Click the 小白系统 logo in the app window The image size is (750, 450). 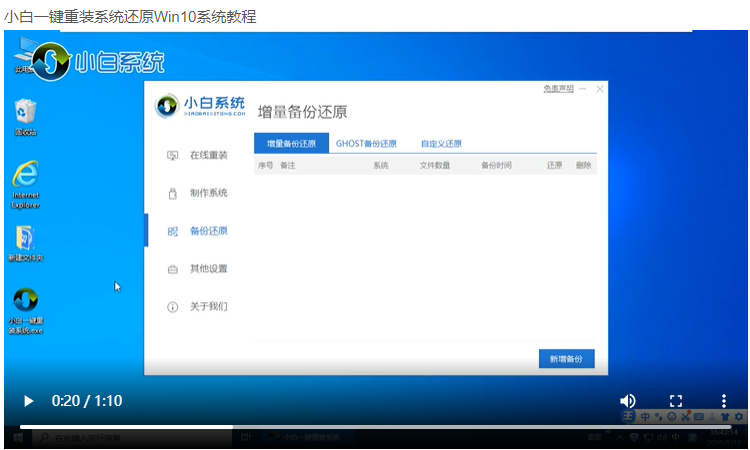point(200,106)
